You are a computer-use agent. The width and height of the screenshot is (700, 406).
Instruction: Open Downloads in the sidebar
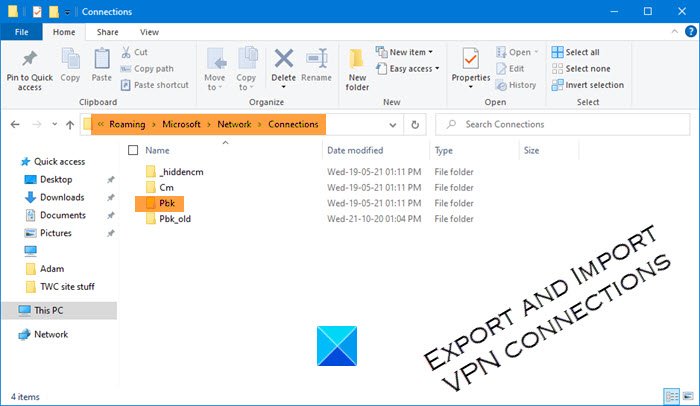pos(54,197)
